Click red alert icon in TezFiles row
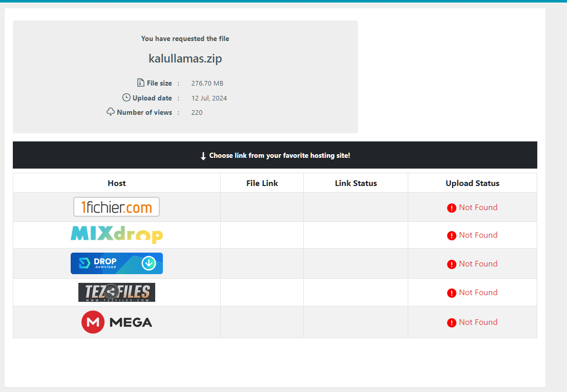 point(452,293)
